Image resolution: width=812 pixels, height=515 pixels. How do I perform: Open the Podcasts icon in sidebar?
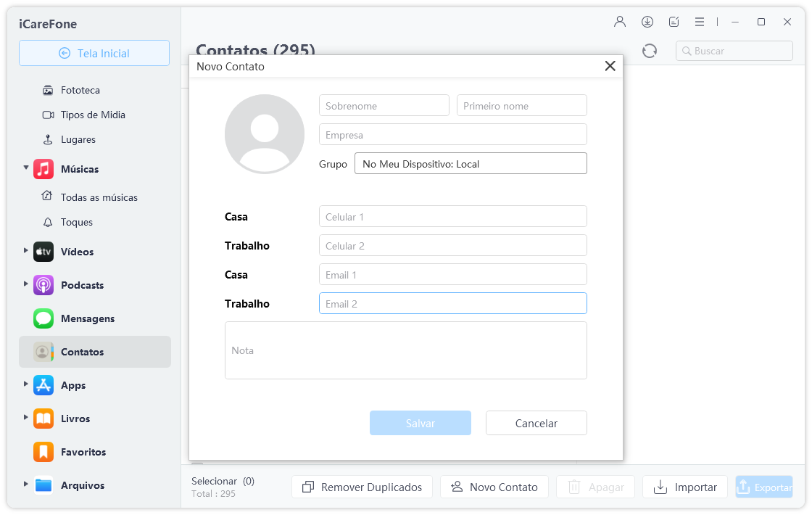[43, 285]
